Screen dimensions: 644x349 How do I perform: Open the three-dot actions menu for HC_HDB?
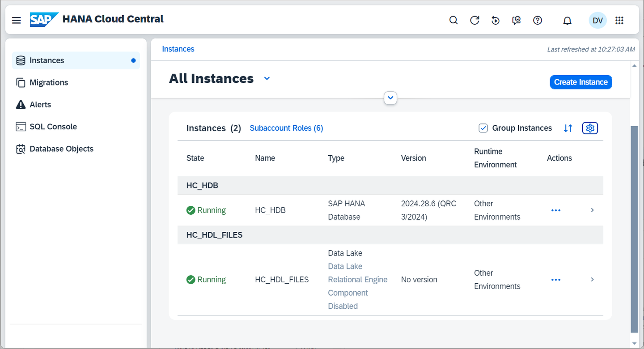click(556, 210)
